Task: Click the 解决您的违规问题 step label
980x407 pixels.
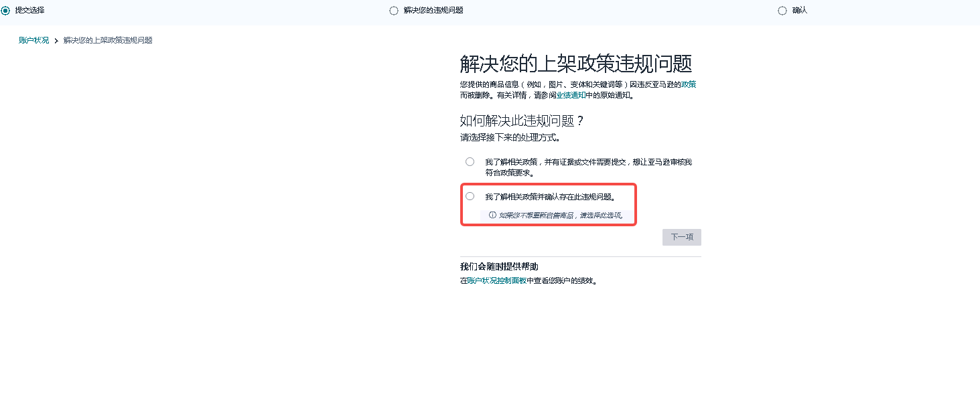Action: pyautogui.click(x=433, y=11)
